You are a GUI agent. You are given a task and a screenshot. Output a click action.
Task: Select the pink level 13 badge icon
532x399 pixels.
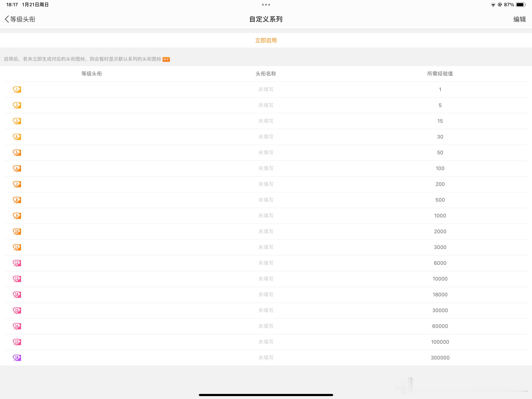click(17, 279)
